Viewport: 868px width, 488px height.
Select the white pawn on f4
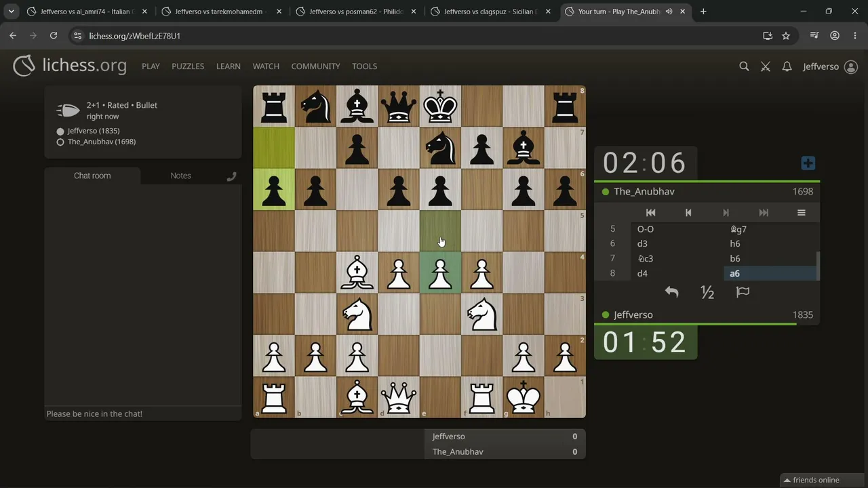click(482, 272)
